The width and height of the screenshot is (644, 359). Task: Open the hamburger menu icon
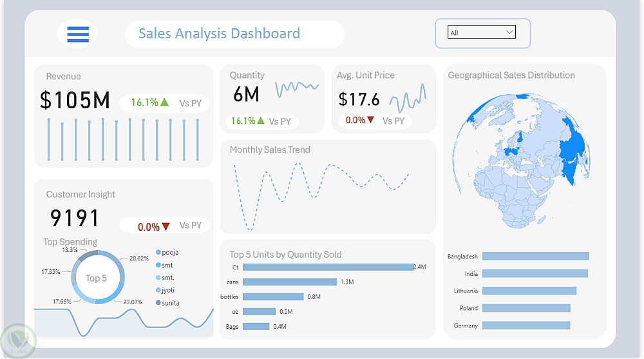click(78, 34)
